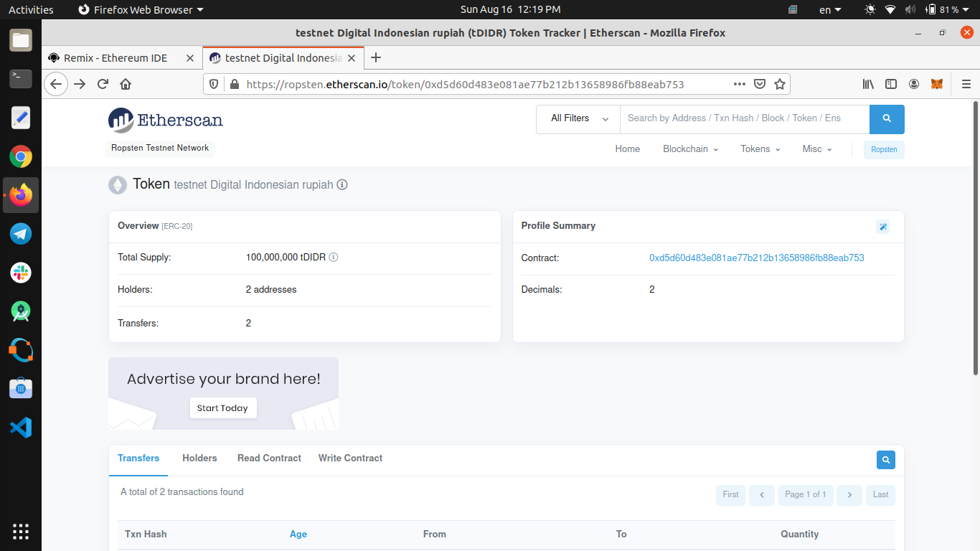Open the Firefox Web Browser app menu
The width and height of the screenshot is (980, 551).
click(x=141, y=10)
